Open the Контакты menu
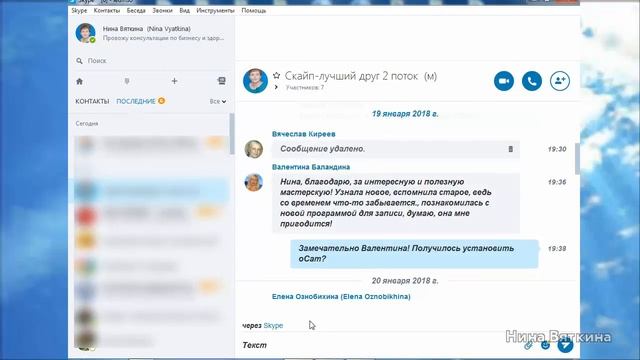This screenshot has width=640, height=360. 107,11
